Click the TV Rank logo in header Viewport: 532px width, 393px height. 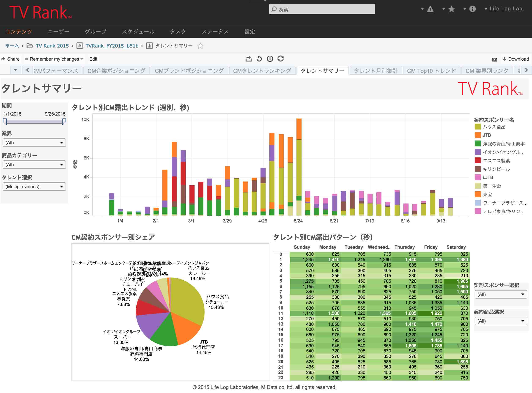pyautogui.click(x=40, y=12)
